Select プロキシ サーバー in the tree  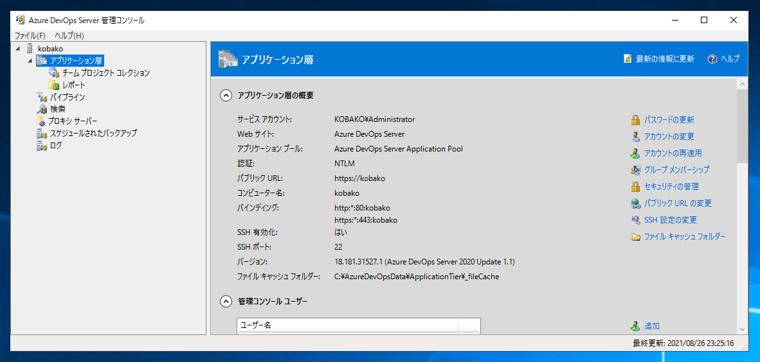(73, 121)
